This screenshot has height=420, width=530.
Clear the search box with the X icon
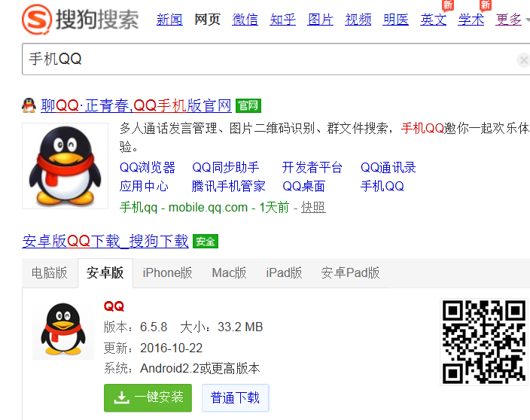click(523, 60)
